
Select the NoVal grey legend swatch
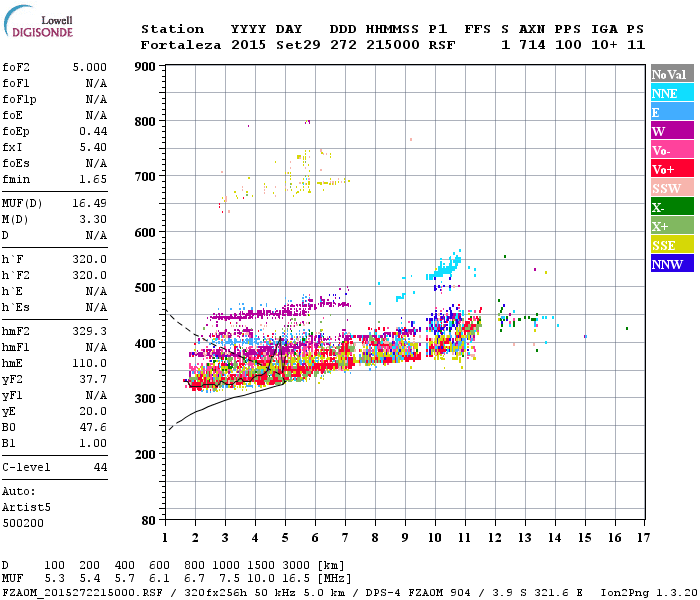click(x=672, y=74)
